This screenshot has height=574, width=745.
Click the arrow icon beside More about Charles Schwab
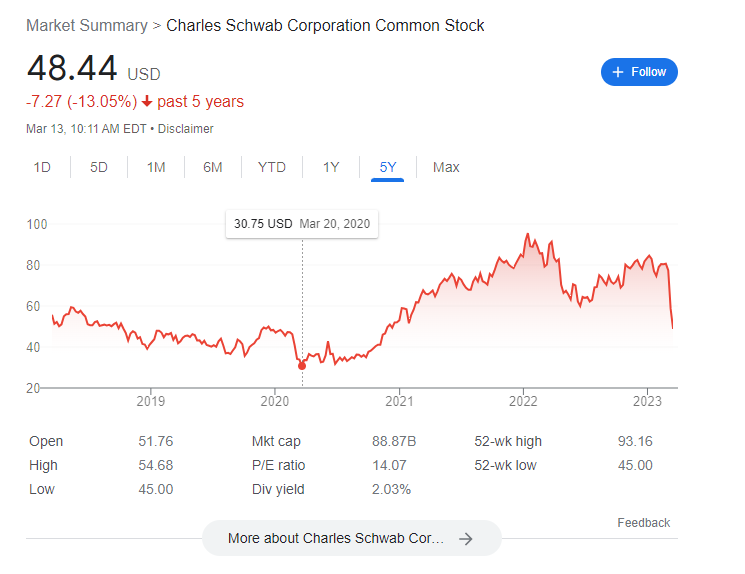pos(466,539)
